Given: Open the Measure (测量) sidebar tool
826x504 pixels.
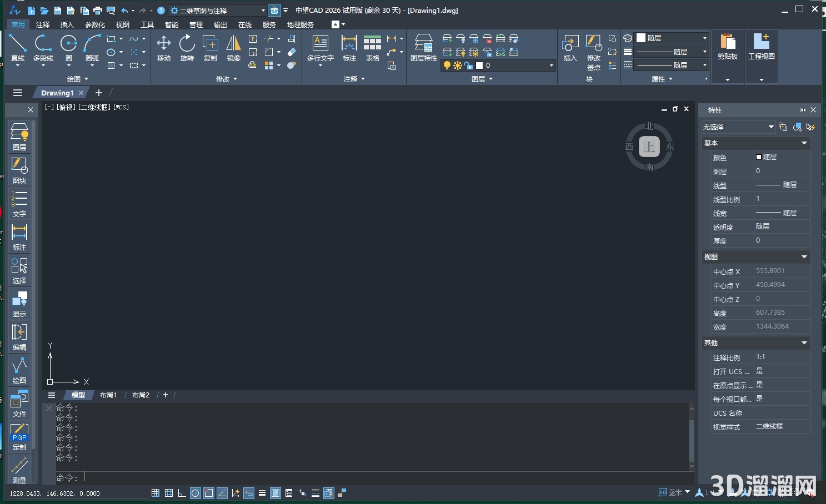Looking at the screenshot, I should pyautogui.click(x=19, y=470).
